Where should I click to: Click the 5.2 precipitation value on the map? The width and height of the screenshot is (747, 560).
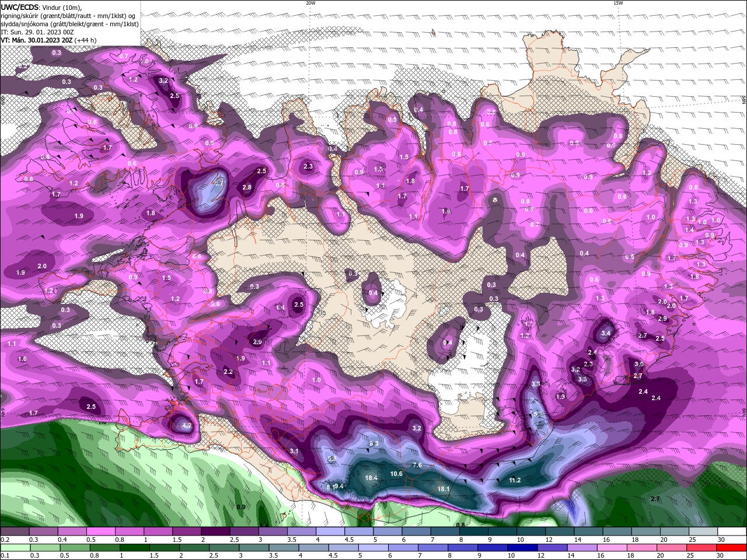(538, 414)
